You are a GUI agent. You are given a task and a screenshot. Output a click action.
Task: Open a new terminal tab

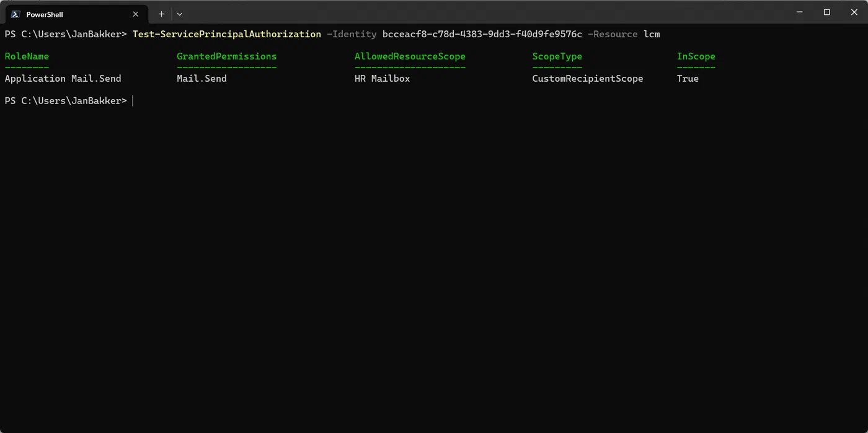click(x=161, y=14)
